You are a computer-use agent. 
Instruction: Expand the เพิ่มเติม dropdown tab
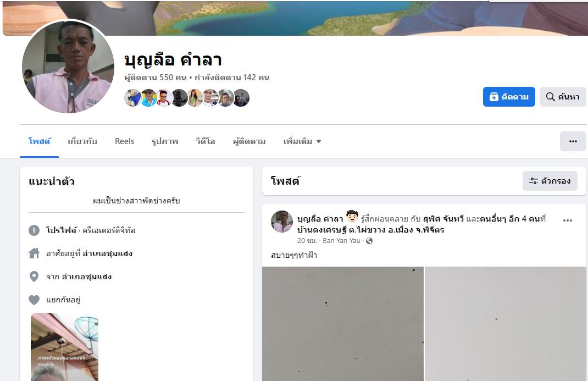302,141
